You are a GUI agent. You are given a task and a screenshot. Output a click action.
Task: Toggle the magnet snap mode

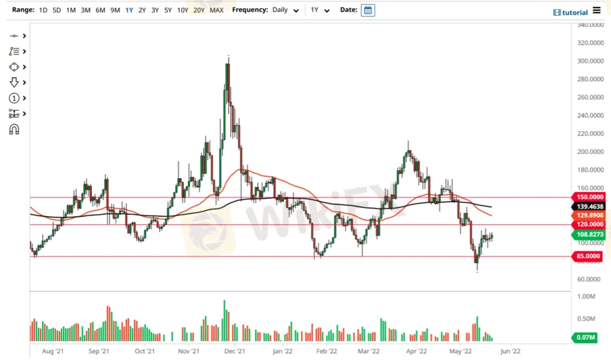click(14, 129)
